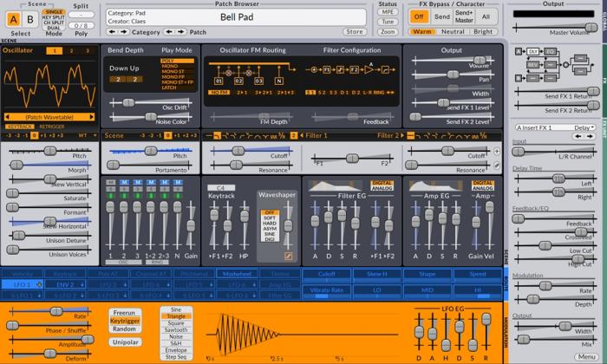607x364 pixels.
Task: Open the Menu button at bottom right
Action: click(586, 357)
